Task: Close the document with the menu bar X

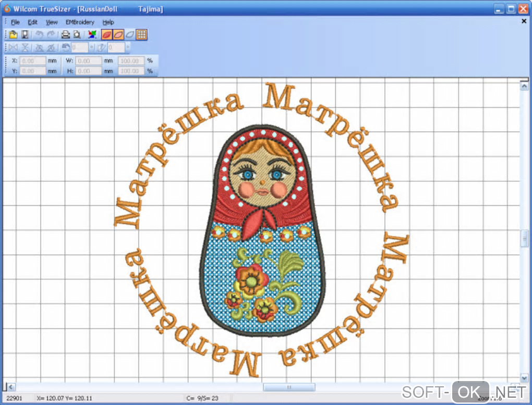Action: (x=524, y=21)
